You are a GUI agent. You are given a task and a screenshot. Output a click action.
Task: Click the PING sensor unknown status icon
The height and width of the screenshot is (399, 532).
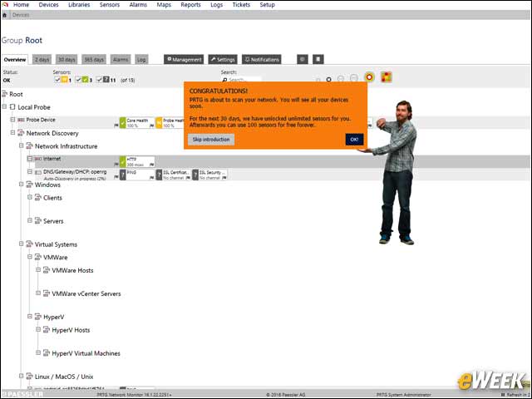tap(123, 175)
